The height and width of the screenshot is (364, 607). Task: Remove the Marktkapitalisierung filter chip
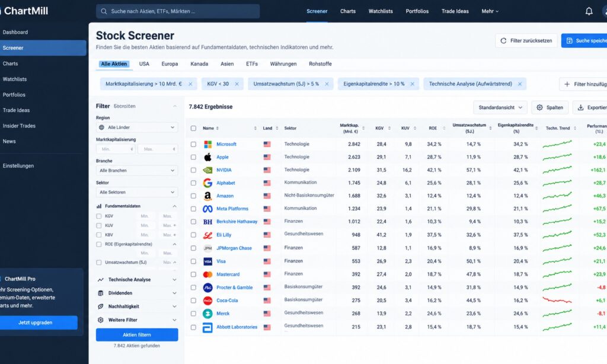coord(190,84)
